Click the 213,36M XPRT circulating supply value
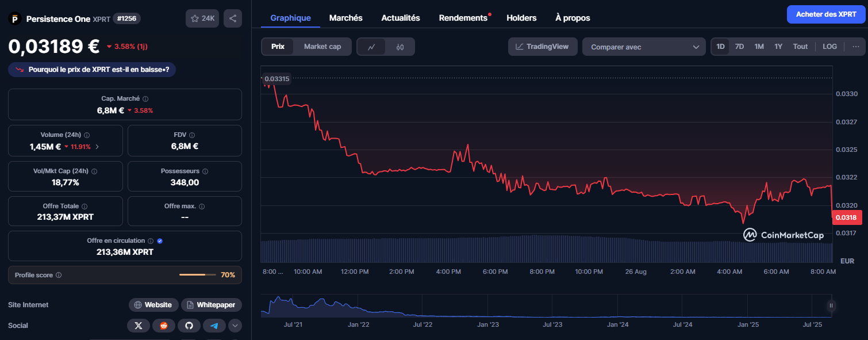Image resolution: width=868 pixels, height=340 pixels. [125, 252]
